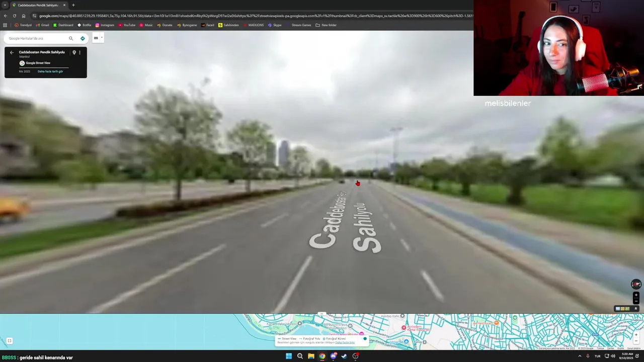Click the keyboard input tools icon
This screenshot has height=362, width=644.
tap(96, 38)
